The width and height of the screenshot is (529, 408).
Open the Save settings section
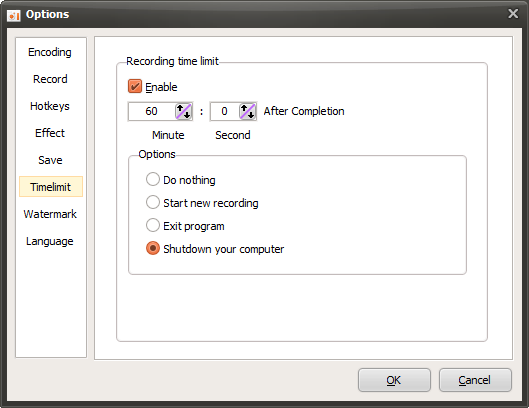(x=50, y=160)
